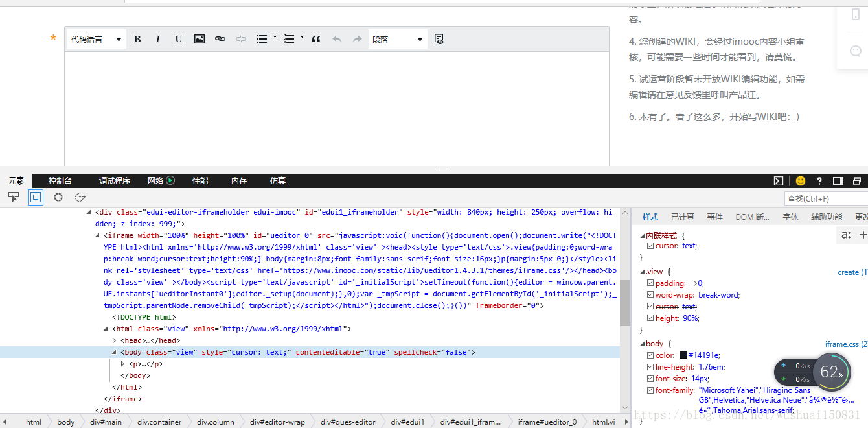Switch to the 控制台 tab

click(60, 181)
